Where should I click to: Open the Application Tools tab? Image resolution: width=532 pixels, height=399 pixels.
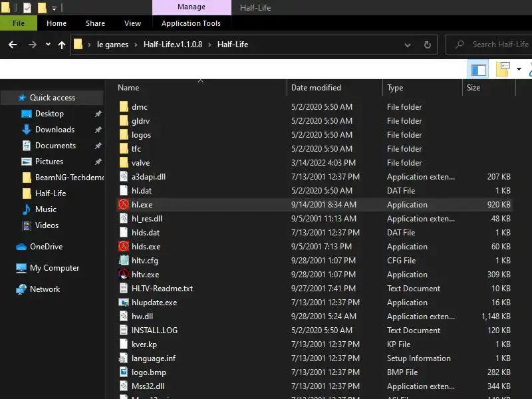[x=191, y=23]
